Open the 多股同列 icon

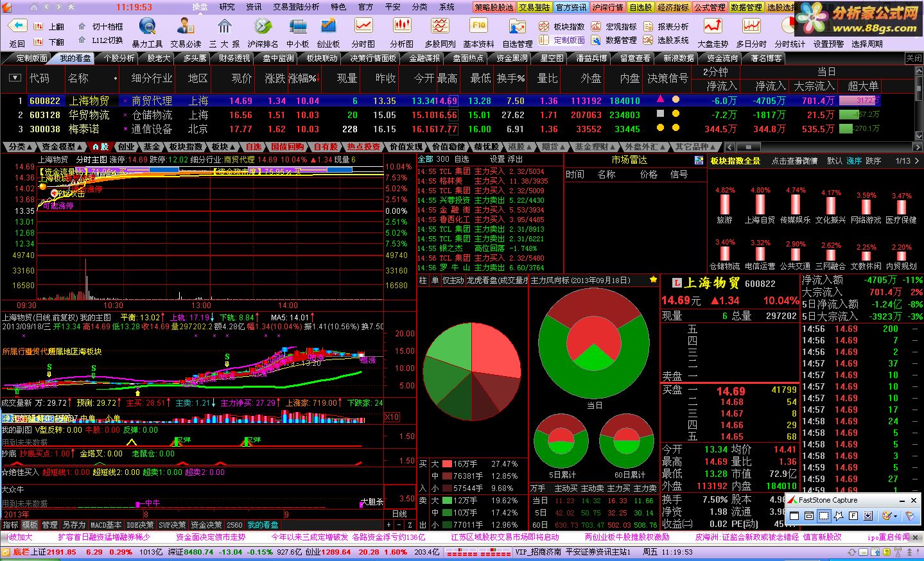[440, 26]
